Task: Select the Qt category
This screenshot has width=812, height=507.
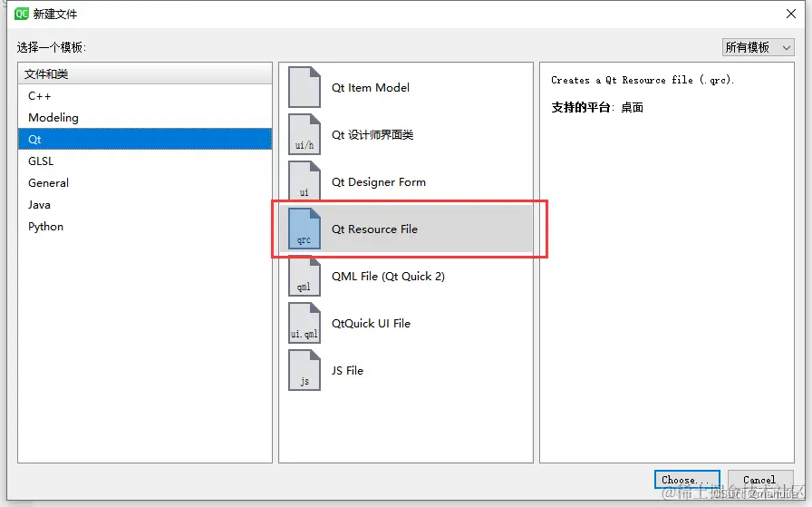Action: pos(145,140)
